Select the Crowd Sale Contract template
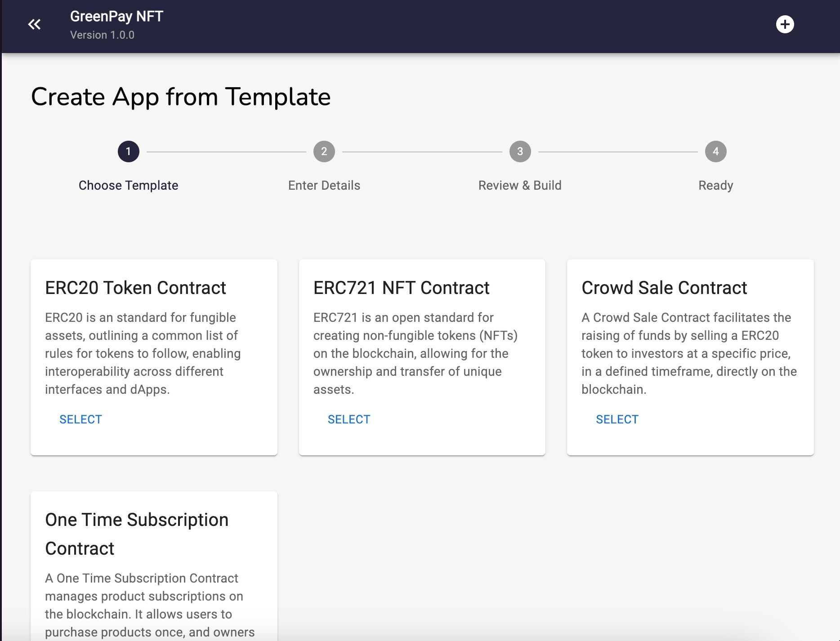Viewport: 840px width, 641px height. click(x=617, y=419)
